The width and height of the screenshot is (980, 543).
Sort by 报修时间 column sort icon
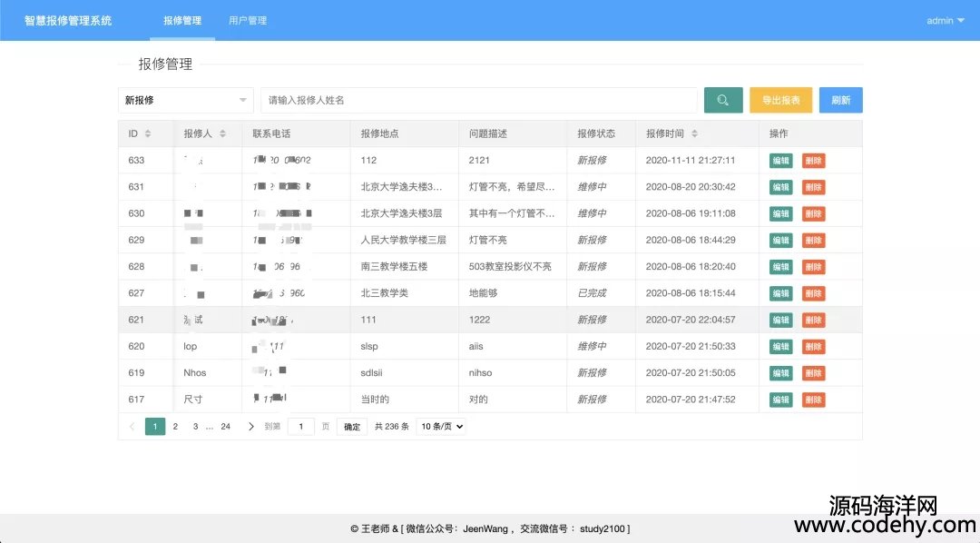pos(694,133)
